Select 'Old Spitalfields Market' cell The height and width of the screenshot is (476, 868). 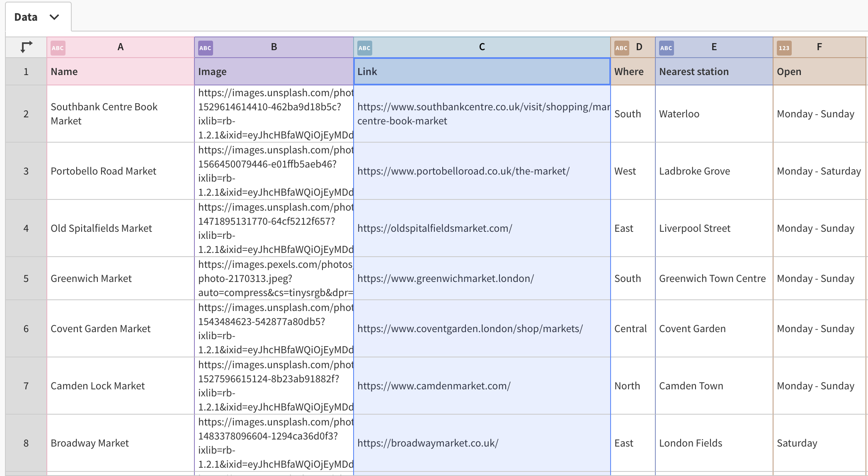point(121,228)
